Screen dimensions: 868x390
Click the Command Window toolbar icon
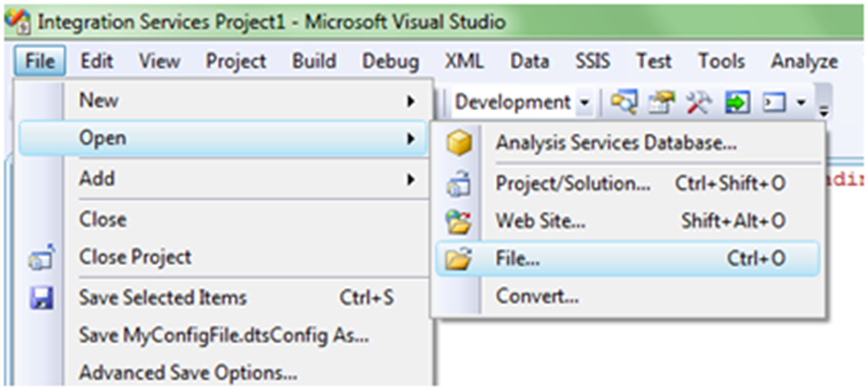coord(773,103)
